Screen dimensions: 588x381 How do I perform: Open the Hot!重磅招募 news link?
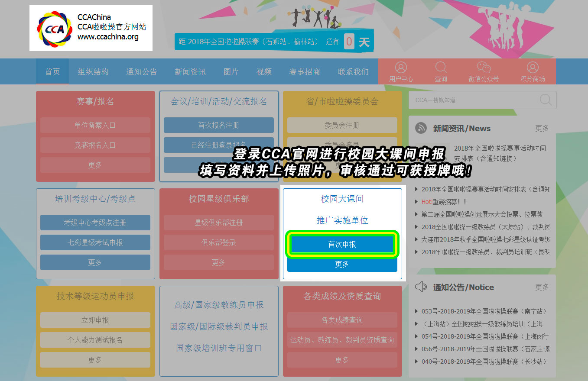pos(444,202)
